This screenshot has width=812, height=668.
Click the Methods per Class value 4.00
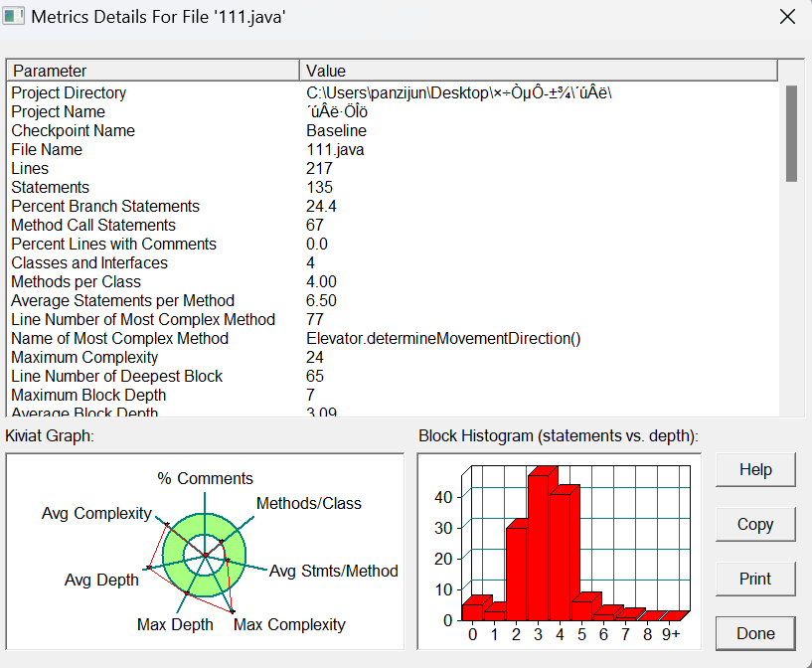click(321, 281)
